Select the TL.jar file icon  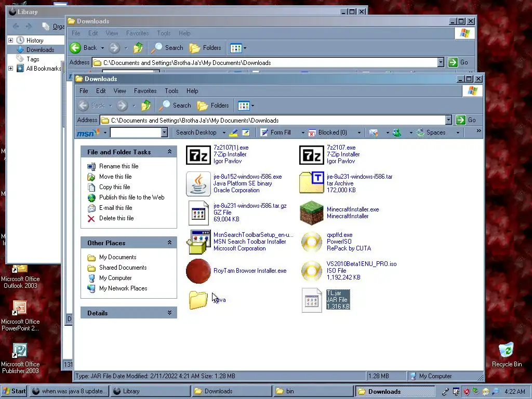pyautogui.click(x=312, y=300)
